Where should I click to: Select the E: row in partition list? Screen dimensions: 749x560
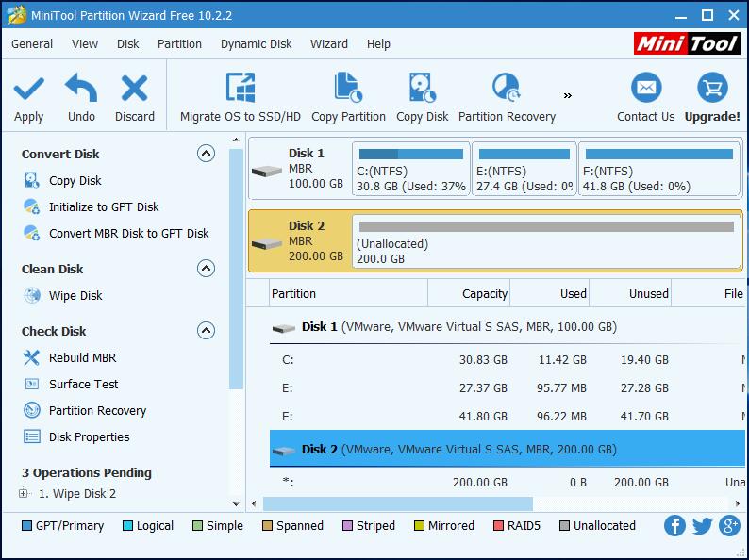[x=508, y=388]
